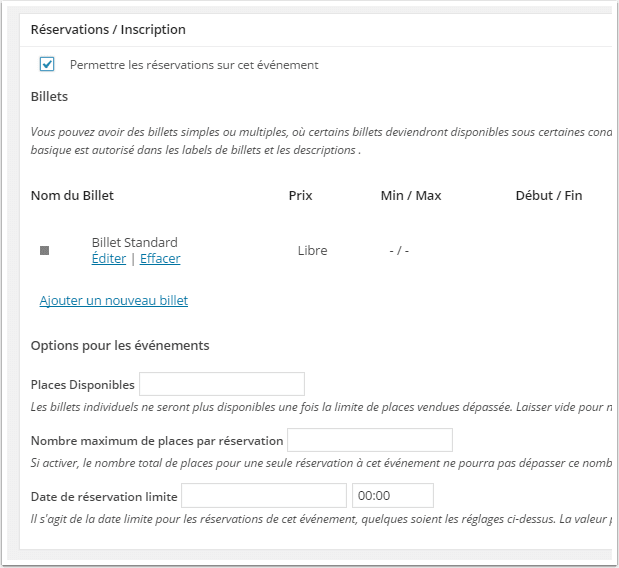Click the maximum places per reservation field

[370, 440]
